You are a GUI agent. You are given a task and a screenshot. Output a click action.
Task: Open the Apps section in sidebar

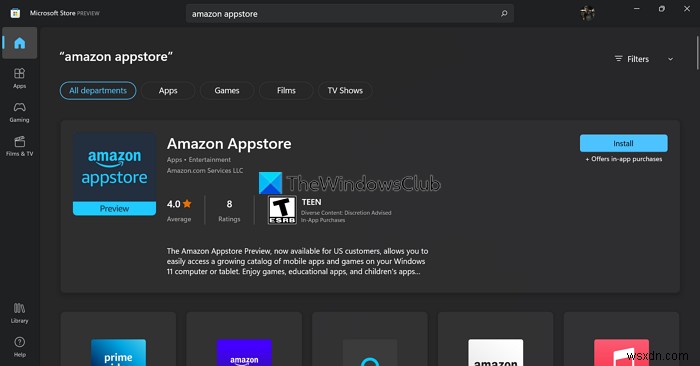pos(20,78)
